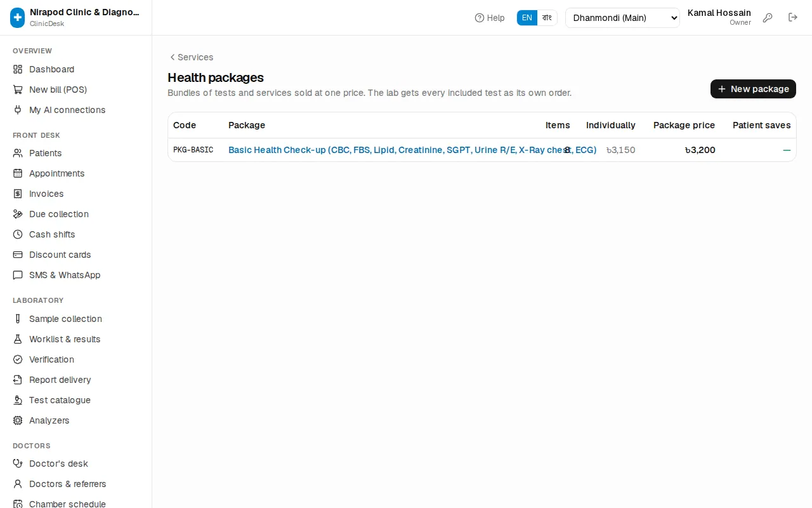Click the Test catalogue microscope icon
Viewport: 812px width, 508px height.
[x=18, y=400]
